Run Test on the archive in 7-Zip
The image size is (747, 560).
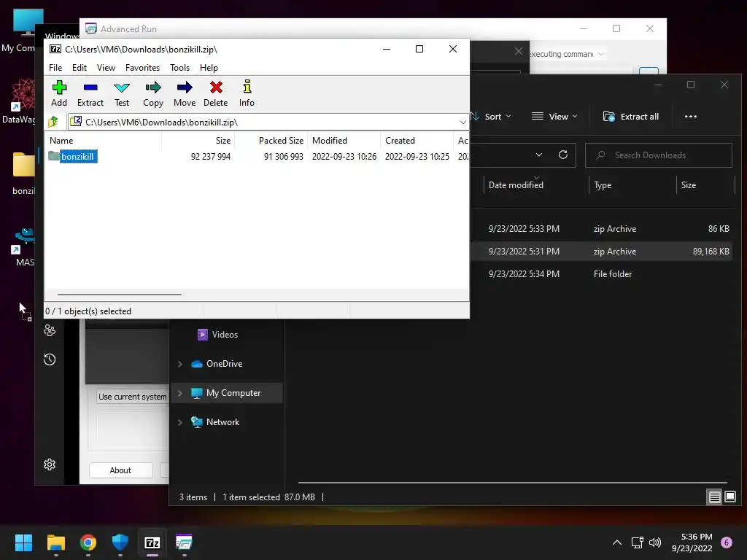coord(122,93)
